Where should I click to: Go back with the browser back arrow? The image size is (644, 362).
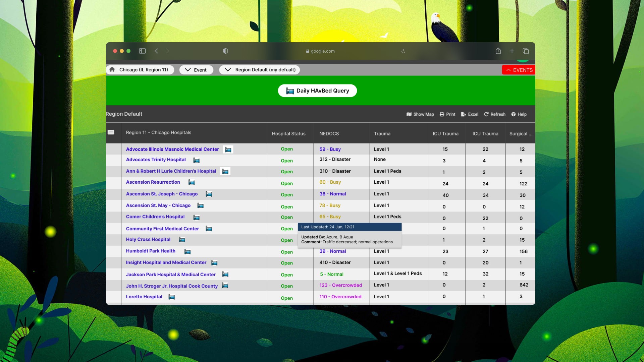157,51
